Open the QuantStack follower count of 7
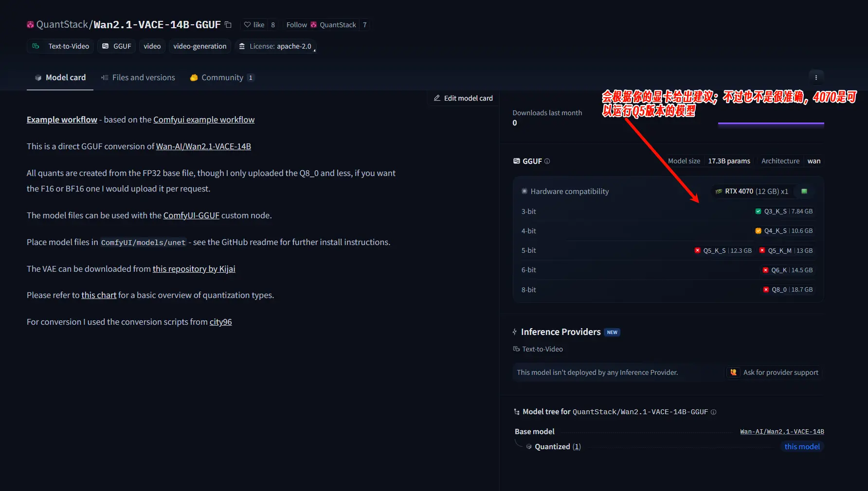Image resolution: width=868 pixels, height=491 pixels. (x=364, y=25)
